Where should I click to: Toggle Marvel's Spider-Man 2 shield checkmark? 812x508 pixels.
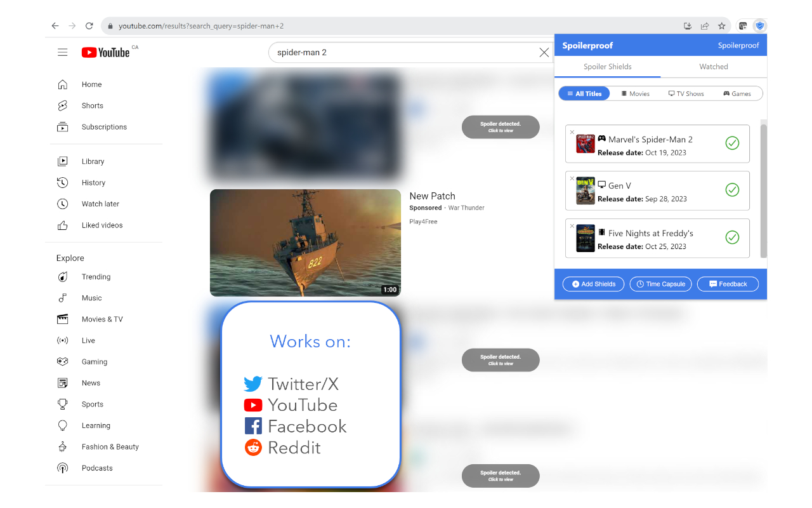coord(732,144)
